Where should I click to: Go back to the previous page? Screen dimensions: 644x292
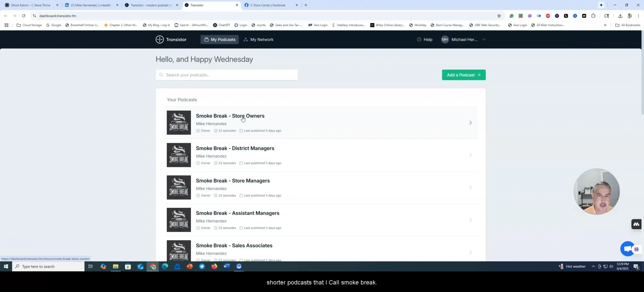coord(5,16)
